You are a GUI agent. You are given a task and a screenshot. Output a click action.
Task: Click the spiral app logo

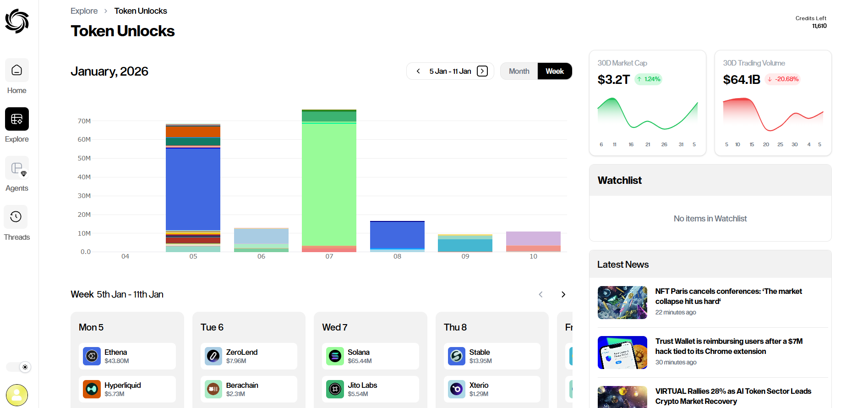point(17,21)
